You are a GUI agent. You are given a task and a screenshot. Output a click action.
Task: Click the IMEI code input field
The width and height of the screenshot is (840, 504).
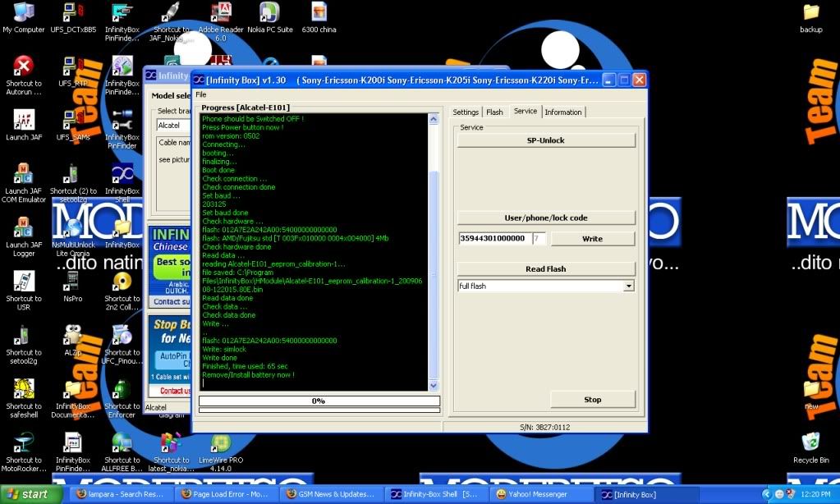point(493,239)
